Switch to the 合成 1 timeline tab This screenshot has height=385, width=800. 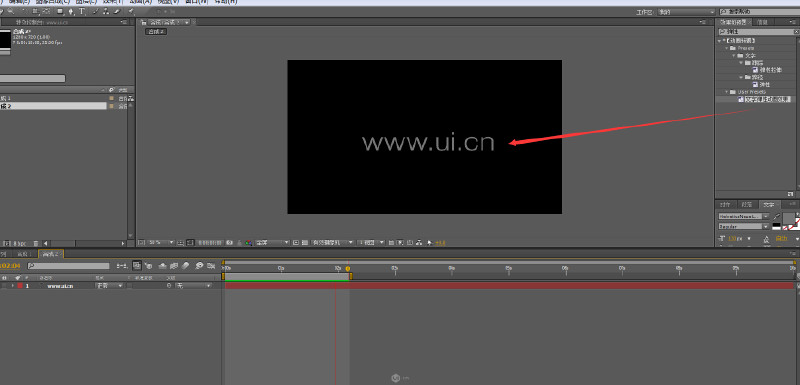[23, 254]
